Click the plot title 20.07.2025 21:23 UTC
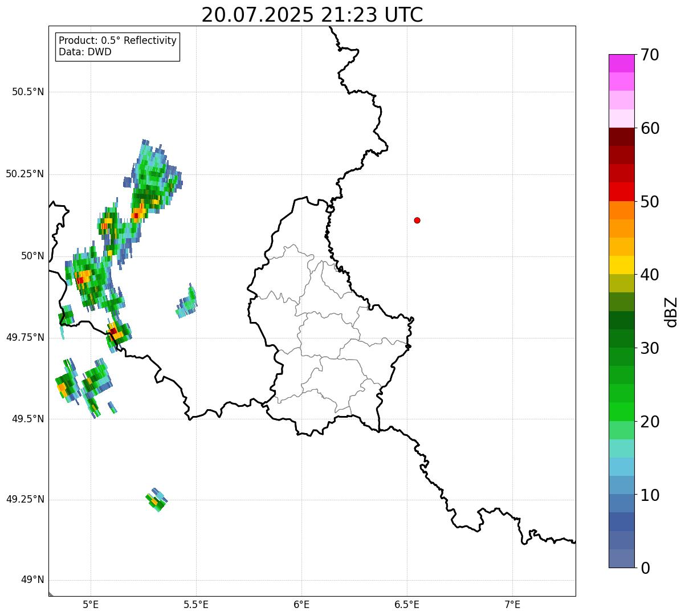 coord(312,15)
